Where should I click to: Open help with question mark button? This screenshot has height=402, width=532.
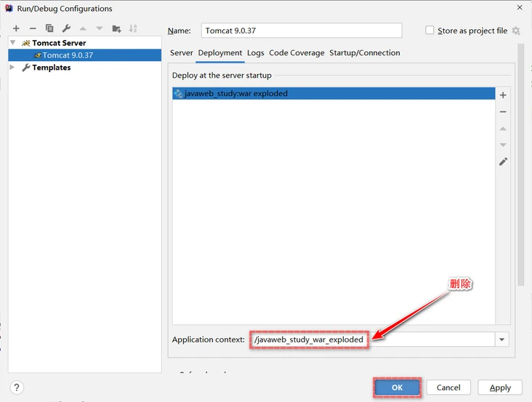click(x=17, y=387)
